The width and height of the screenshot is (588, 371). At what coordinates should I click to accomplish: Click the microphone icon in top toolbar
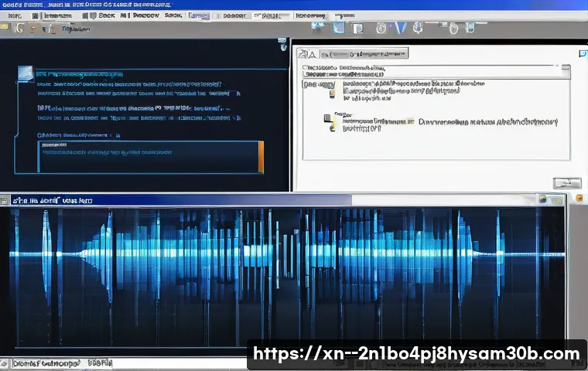click(418, 27)
